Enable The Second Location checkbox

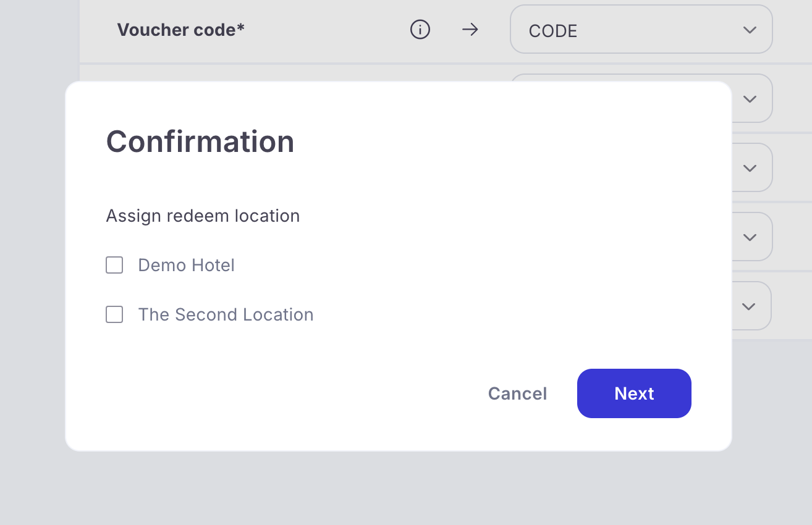[114, 314]
